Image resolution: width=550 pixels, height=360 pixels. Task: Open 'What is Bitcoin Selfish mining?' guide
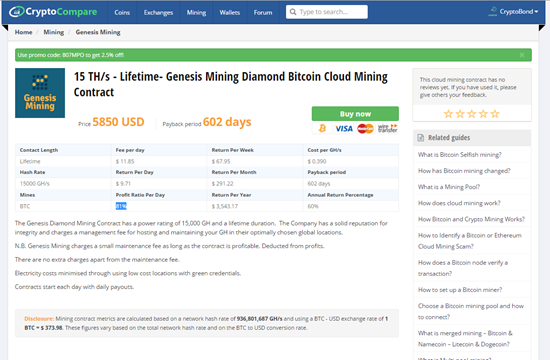pyautogui.click(x=460, y=155)
